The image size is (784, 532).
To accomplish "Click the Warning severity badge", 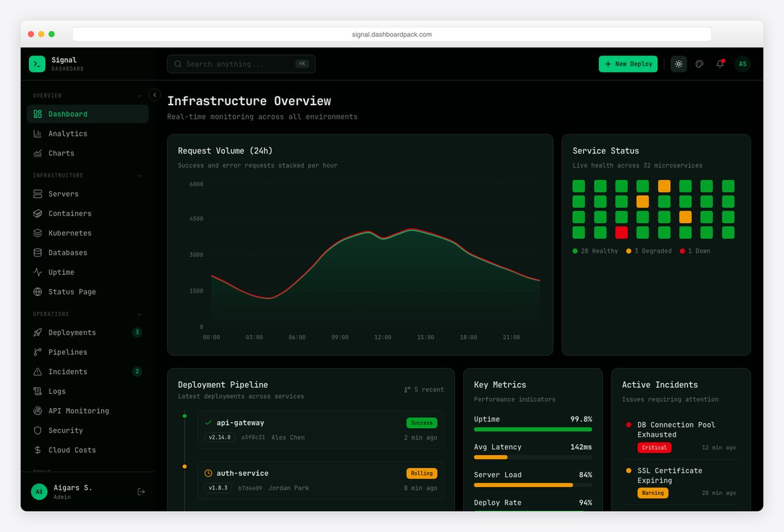I will 653,493.
